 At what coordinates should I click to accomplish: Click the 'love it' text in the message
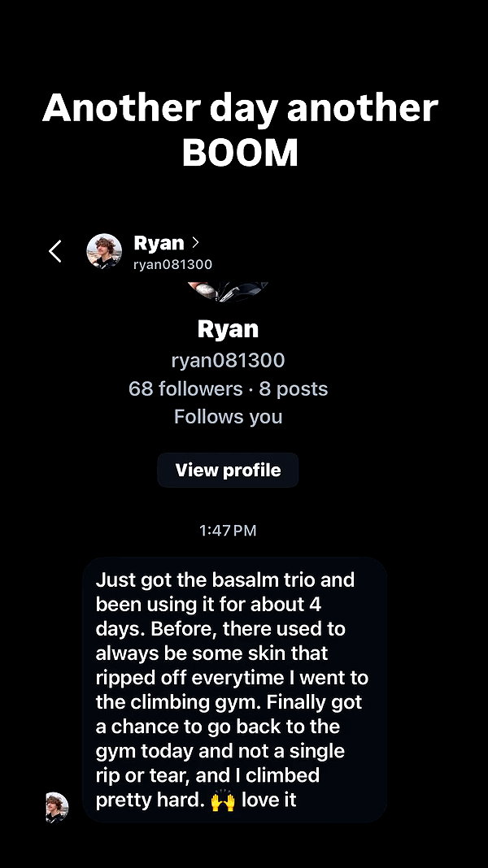coord(268,800)
